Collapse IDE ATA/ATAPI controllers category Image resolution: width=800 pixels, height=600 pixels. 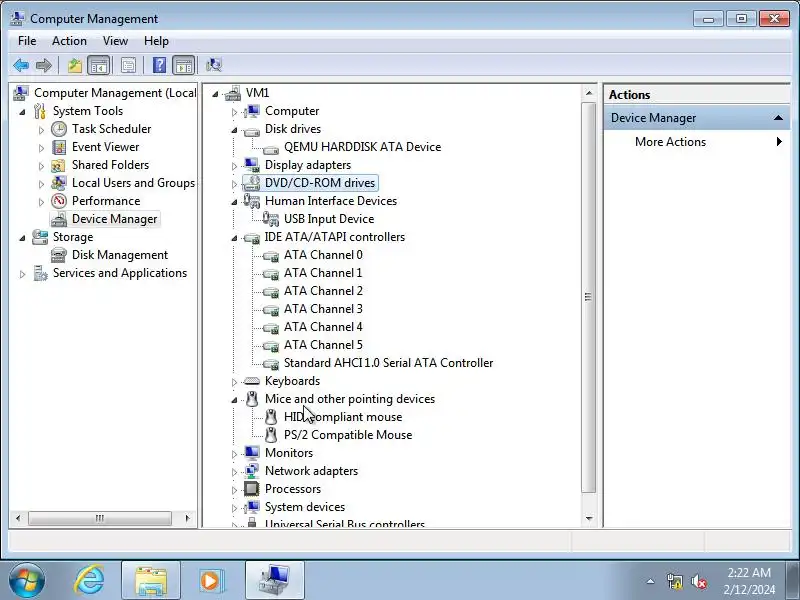click(x=234, y=238)
